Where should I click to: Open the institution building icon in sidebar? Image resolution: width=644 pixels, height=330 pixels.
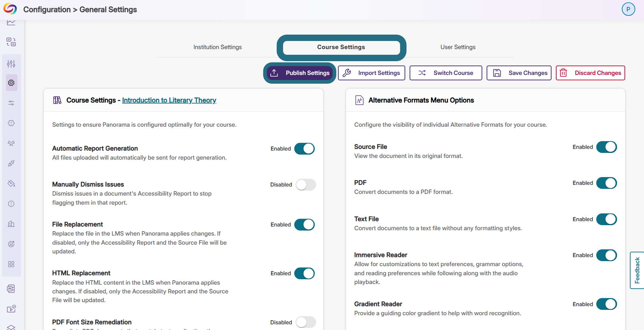[11, 224]
